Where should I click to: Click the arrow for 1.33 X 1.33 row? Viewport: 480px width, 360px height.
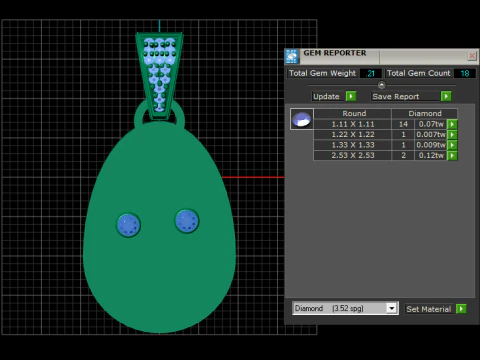[x=452, y=145]
